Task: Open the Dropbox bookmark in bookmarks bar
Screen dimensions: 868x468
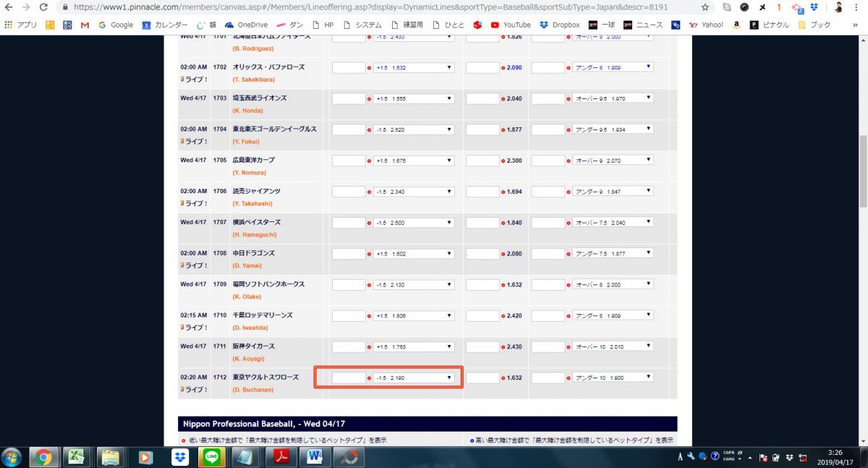Action: pyautogui.click(x=559, y=25)
